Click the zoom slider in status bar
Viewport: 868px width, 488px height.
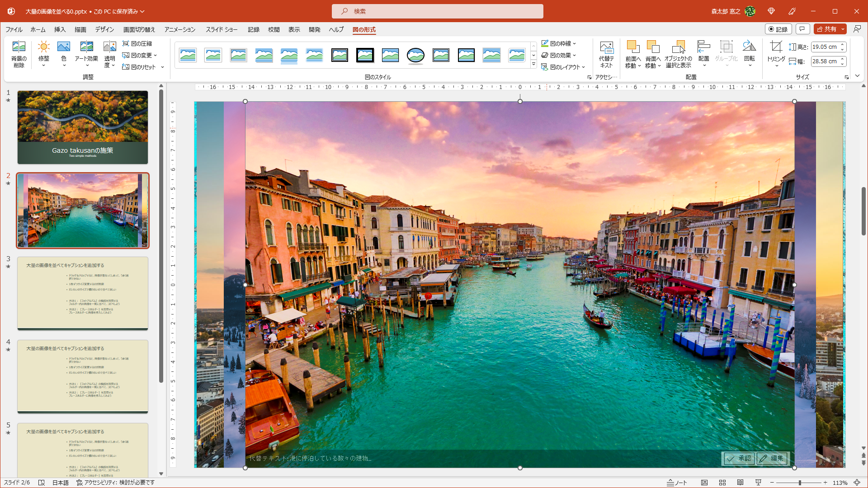799,483
